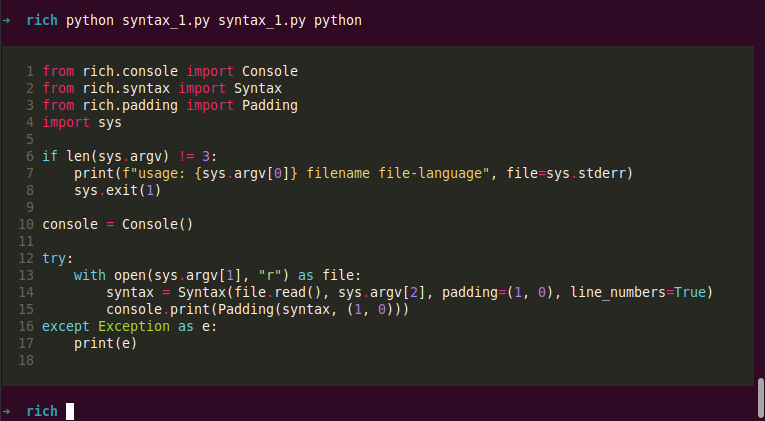Image resolution: width=765 pixels, height=421 pixels.
Task: Click 'rich' directory name in bottom prompt
Action: 42,411
